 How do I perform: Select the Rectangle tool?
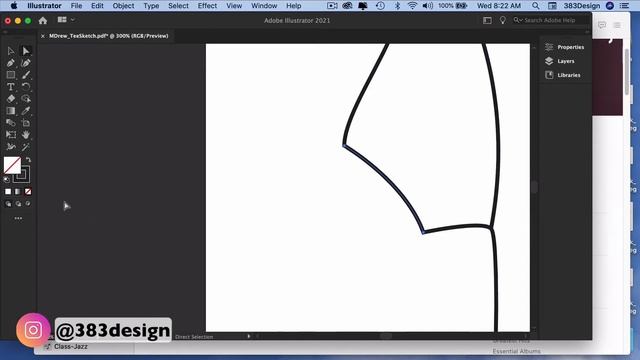(x=11, y=75)
